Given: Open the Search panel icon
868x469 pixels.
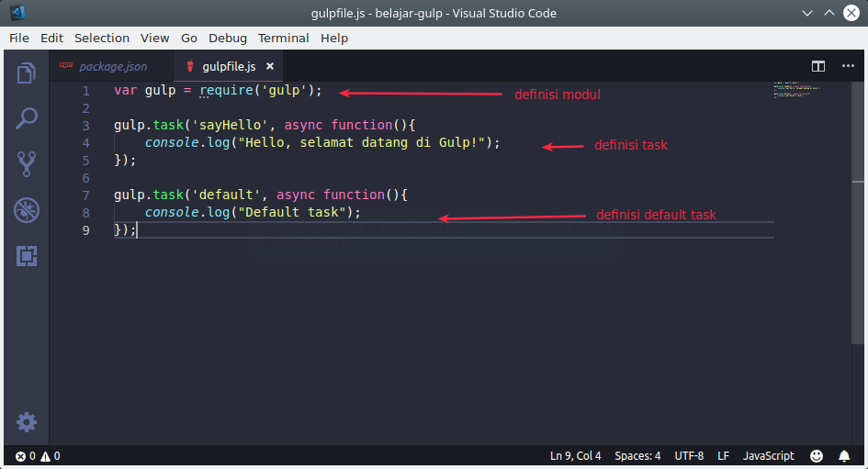Looking at the screenshot, I should pos(26,118).
